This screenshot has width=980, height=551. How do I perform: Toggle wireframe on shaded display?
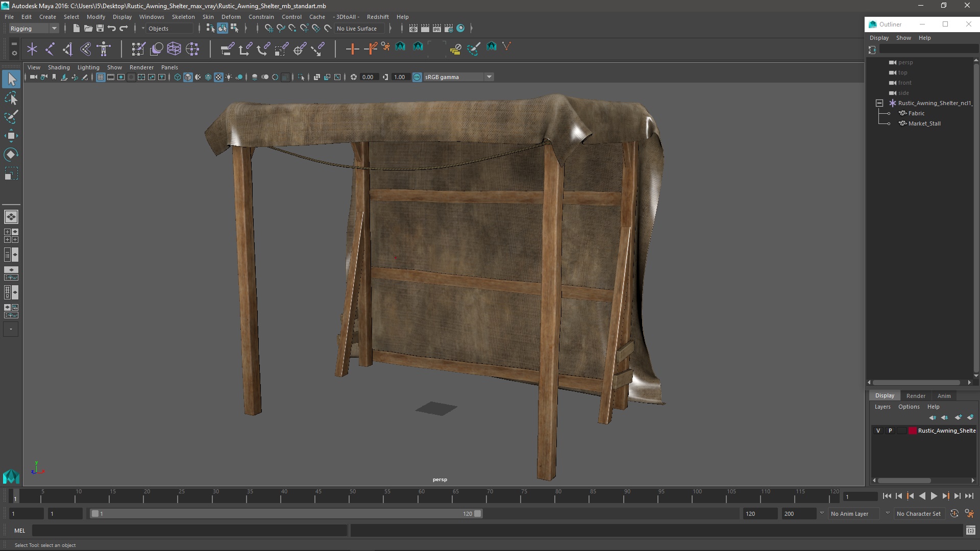coord(208,77)
